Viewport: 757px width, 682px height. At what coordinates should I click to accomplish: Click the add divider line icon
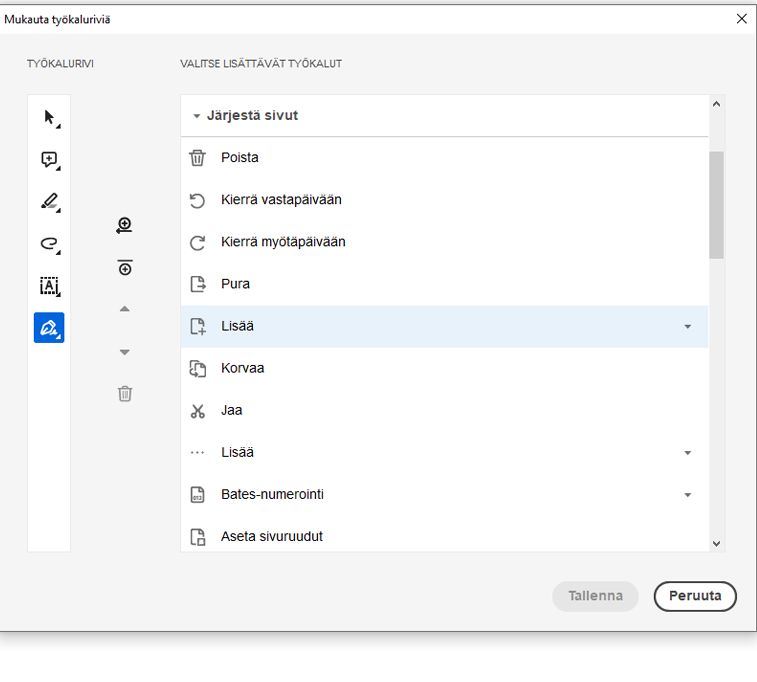click(125, 267)
